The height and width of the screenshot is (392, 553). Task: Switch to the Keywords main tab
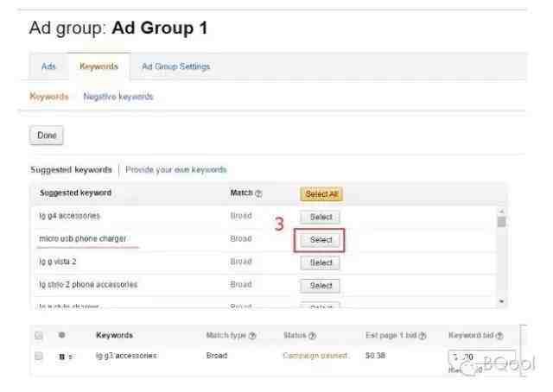click(x=99, y=66)
